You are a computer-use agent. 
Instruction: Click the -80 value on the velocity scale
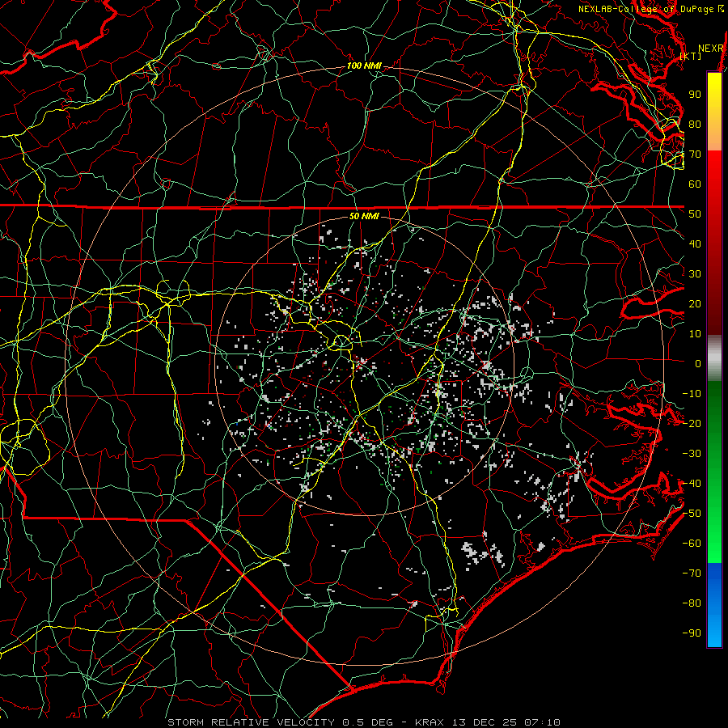point(692,603)
